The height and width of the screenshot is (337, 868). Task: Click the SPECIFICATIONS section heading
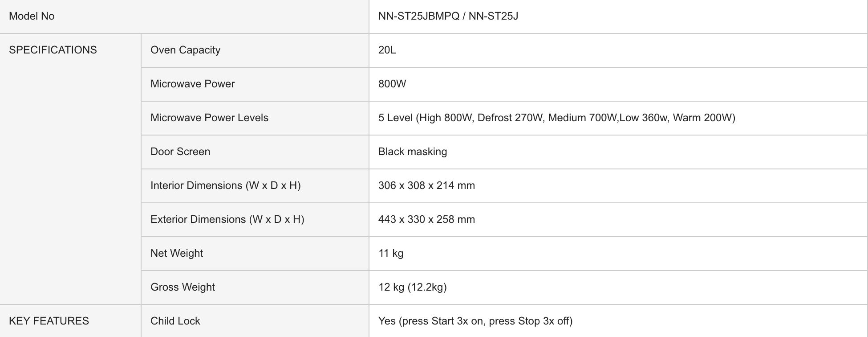[53, 50]
